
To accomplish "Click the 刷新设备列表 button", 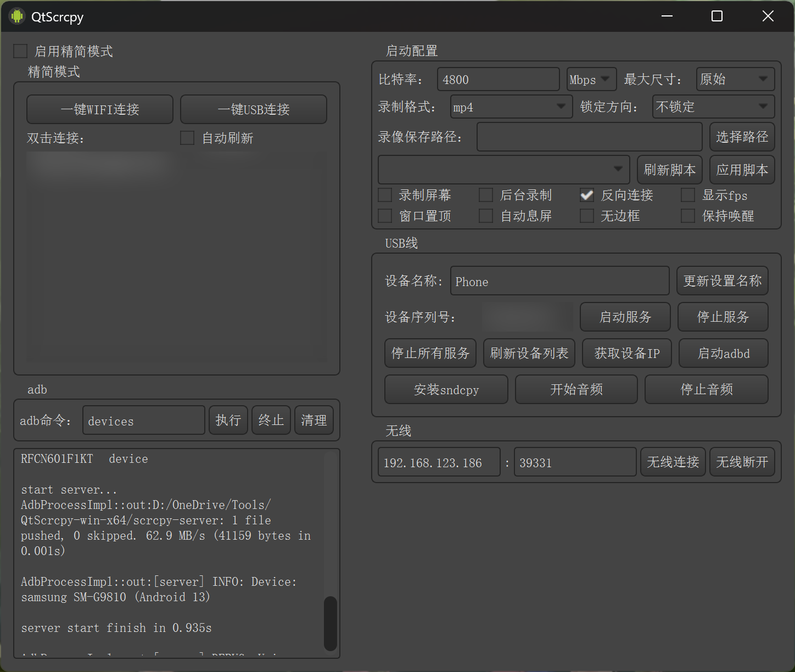I will [x=529, y=353].
